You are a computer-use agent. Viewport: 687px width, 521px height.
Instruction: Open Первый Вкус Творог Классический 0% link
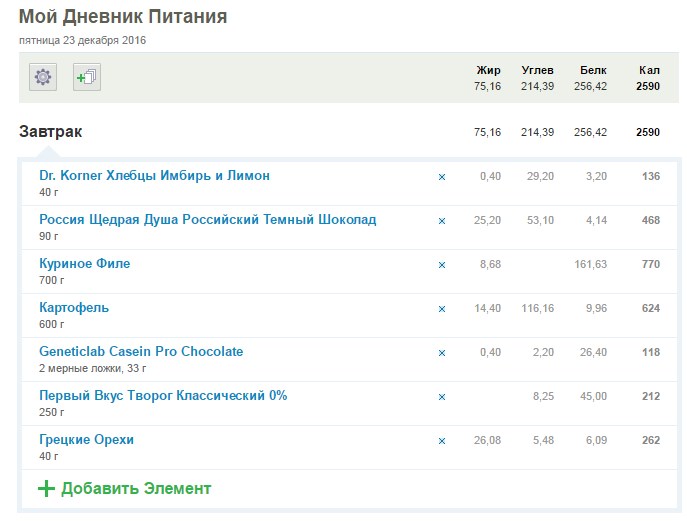[x=163, y=396]
